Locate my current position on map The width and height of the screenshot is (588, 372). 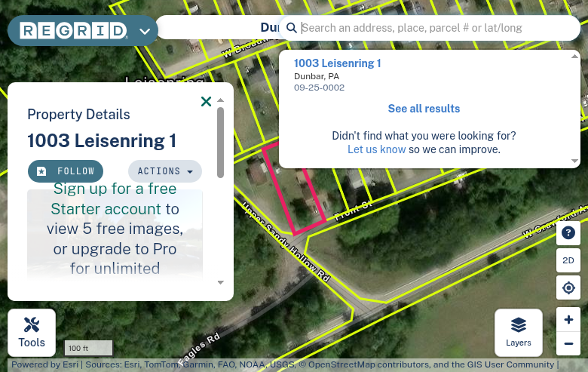click(x=568, y=288)
